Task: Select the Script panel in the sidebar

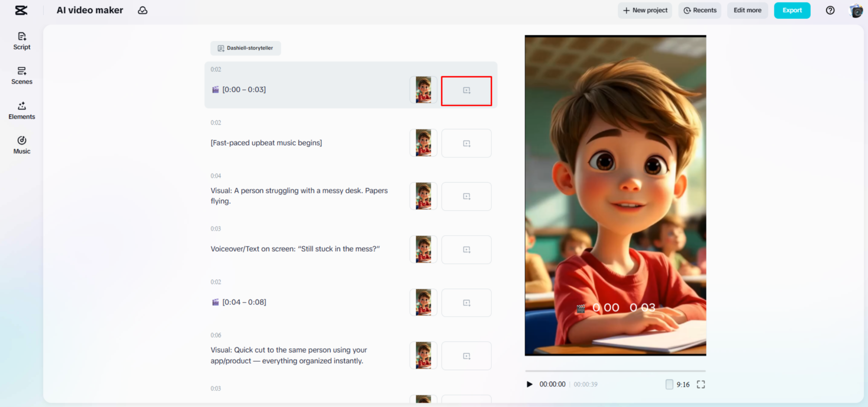Action: coord(22,41)
